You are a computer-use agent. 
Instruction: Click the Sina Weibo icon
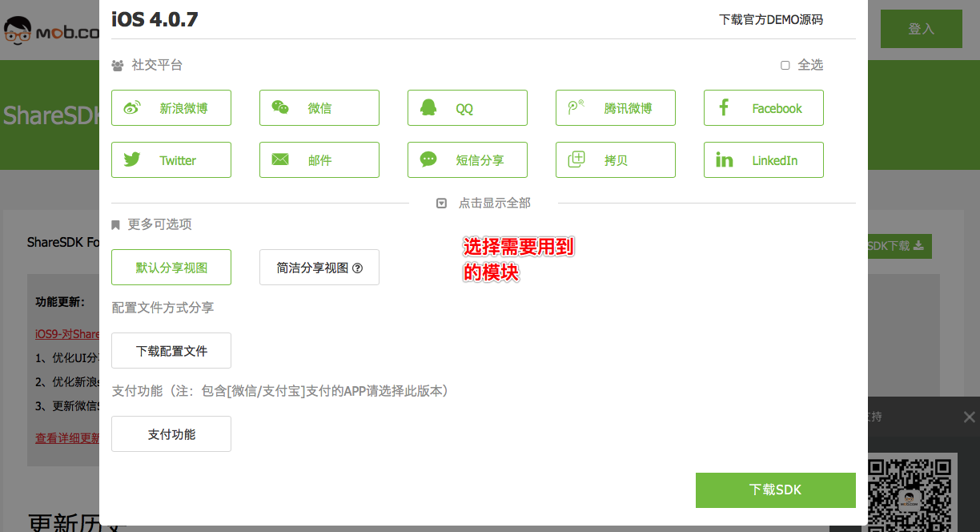pyautogui.click(x=132, y=108)
